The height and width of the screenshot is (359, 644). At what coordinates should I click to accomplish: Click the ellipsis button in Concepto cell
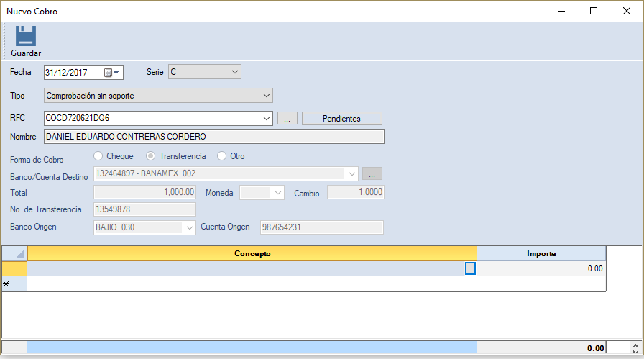470,268
